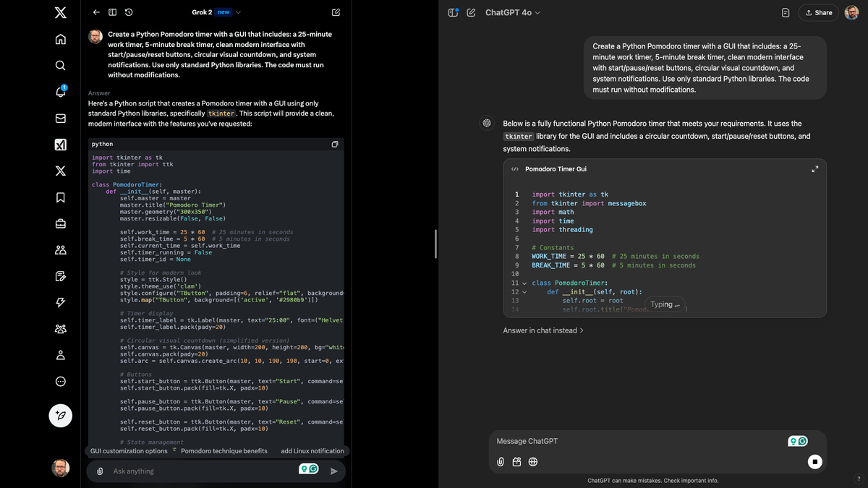Open the Messages envelope icon
The width and height of the screenshot is (868, 488).
[61, 118]
